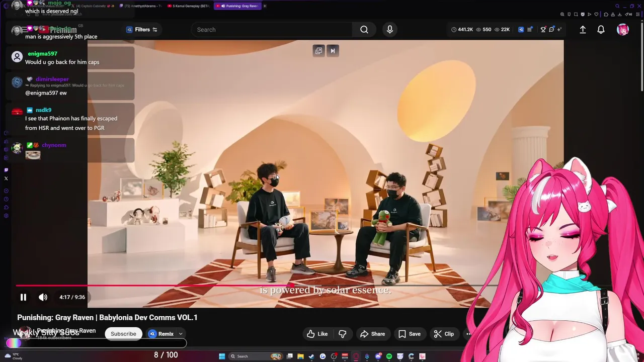Click chat username nsdk9
Viewport: 644px width, 362px height.
point(43,110)
